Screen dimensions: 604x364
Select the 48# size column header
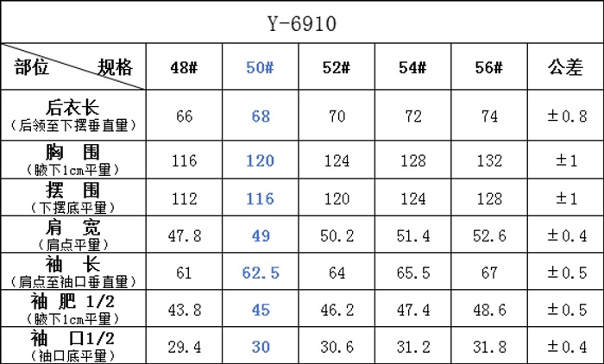185,68
